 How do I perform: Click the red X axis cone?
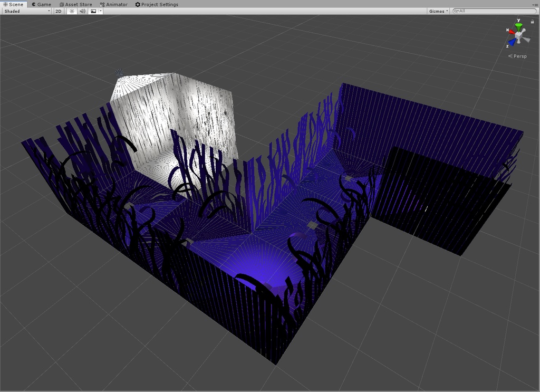511,31
